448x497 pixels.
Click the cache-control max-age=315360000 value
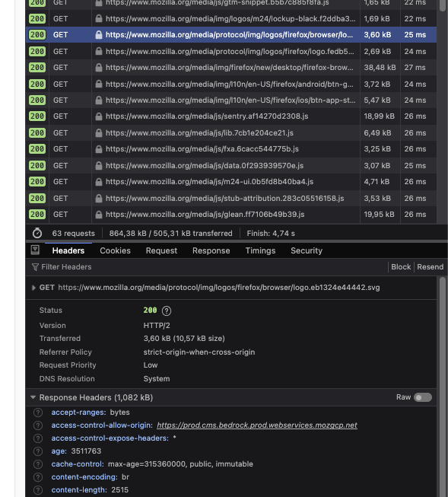[180, 464]
